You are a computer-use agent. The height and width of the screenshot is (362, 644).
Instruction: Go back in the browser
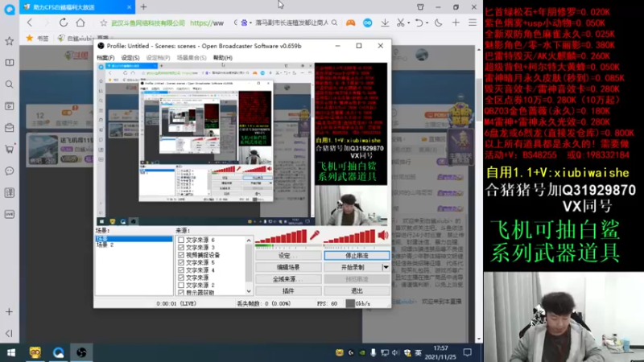[30, 23]
